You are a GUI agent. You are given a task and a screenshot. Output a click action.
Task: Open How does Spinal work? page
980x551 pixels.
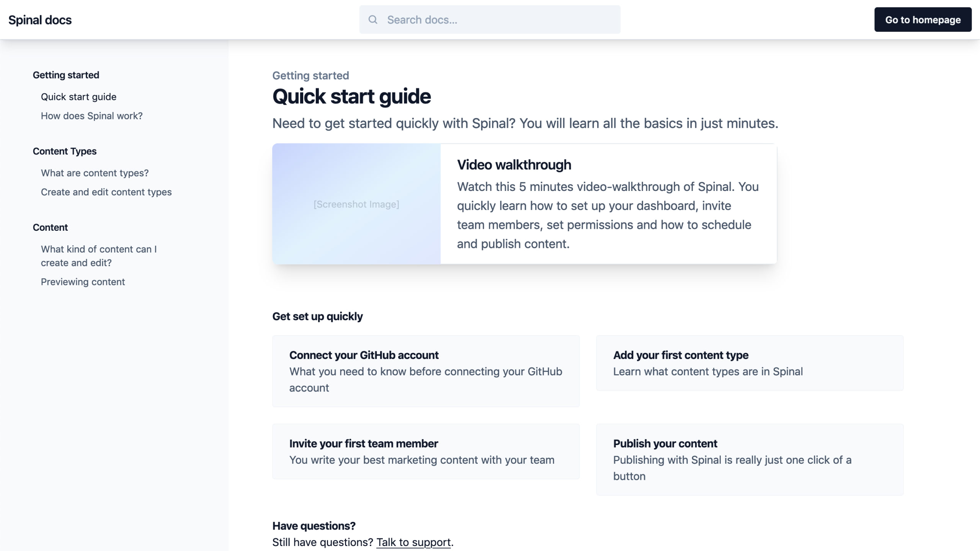tap(91, 116)
